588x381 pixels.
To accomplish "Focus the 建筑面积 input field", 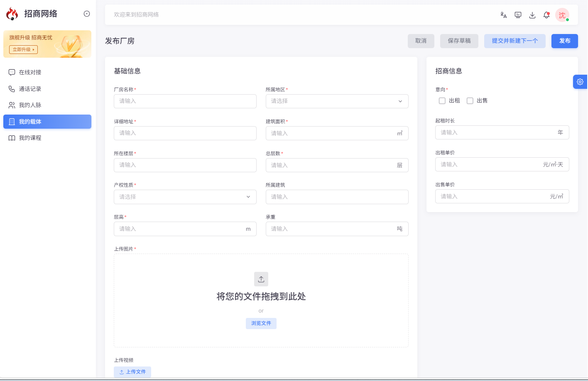I will [337, 133].
